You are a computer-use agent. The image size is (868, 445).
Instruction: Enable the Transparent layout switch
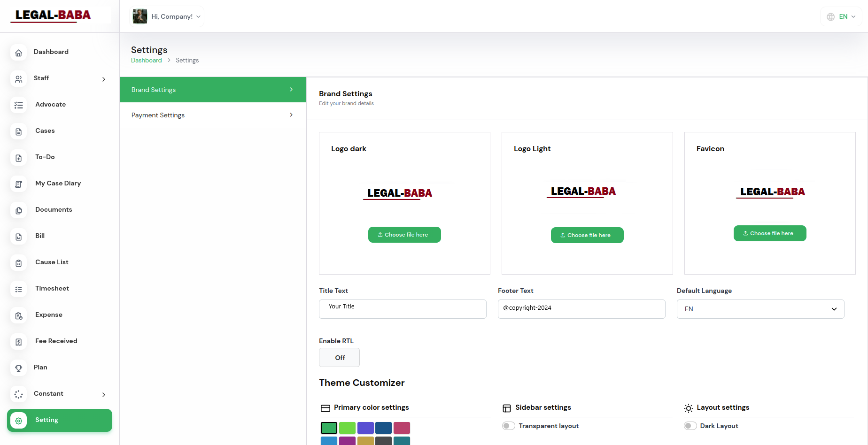pos(508,426)
